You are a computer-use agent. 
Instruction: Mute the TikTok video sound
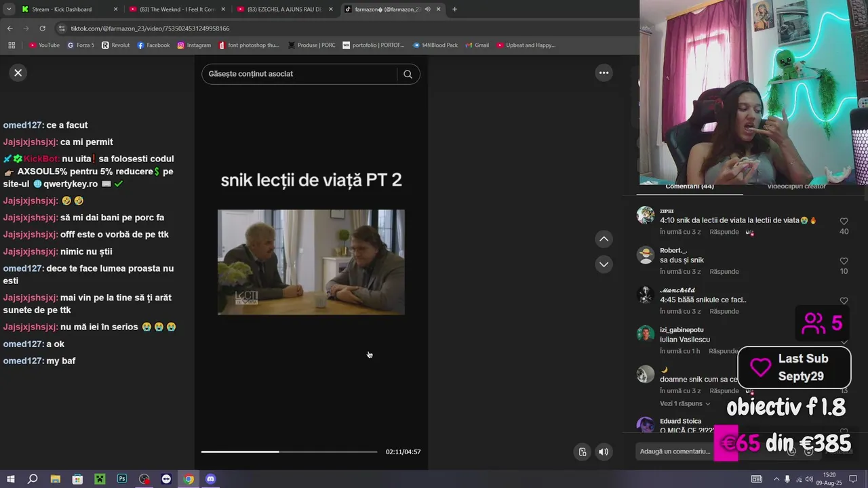(604, 452)
